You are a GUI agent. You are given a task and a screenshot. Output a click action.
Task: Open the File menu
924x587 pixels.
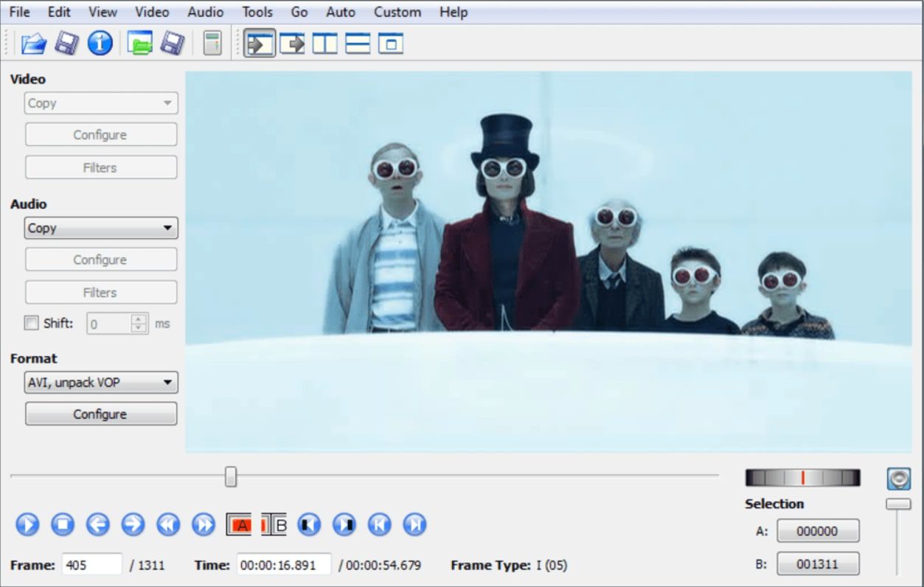tap(20, 13)
